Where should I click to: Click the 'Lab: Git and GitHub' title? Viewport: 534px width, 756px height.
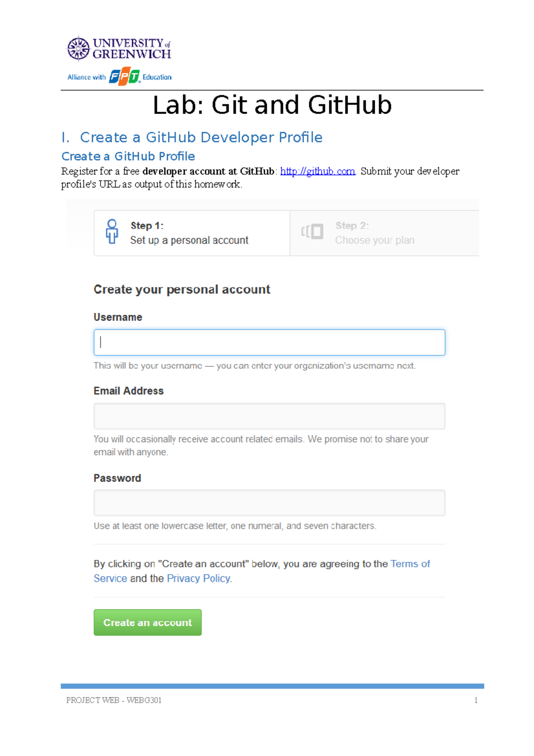tap(272, 106)
